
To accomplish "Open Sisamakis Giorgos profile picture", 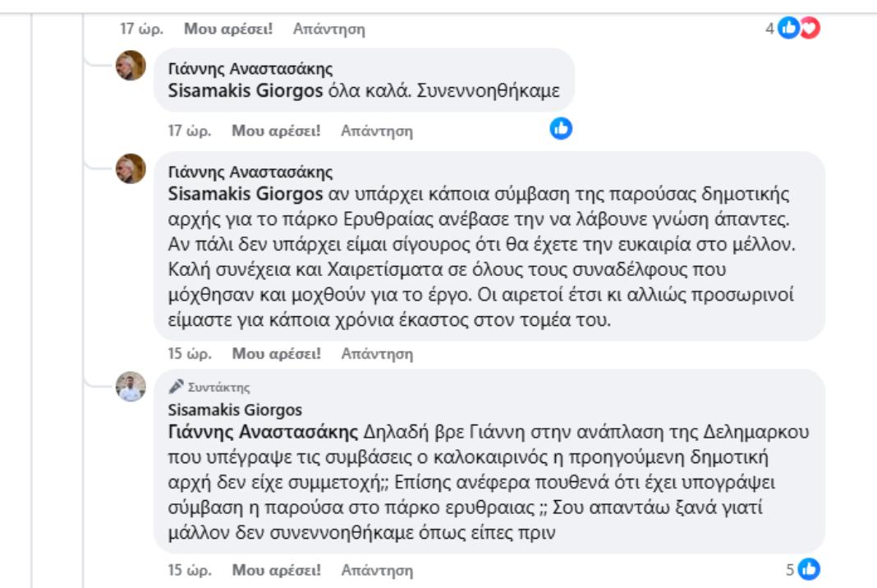I will [131, 387].
